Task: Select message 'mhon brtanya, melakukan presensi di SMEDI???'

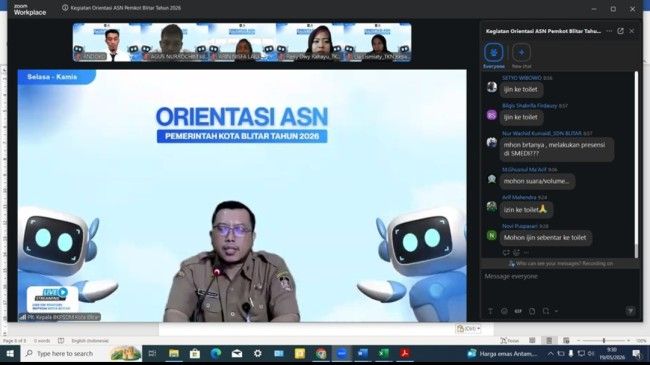Action: click(557, 149)
